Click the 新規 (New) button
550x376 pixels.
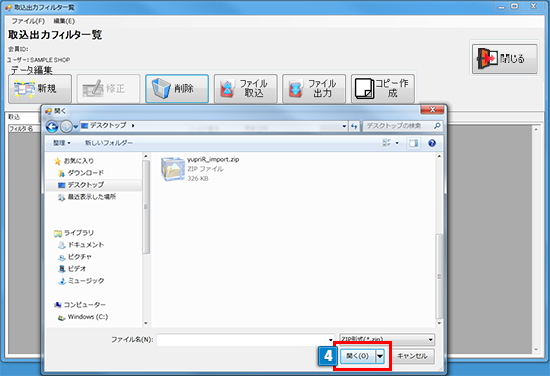point(40,88)
